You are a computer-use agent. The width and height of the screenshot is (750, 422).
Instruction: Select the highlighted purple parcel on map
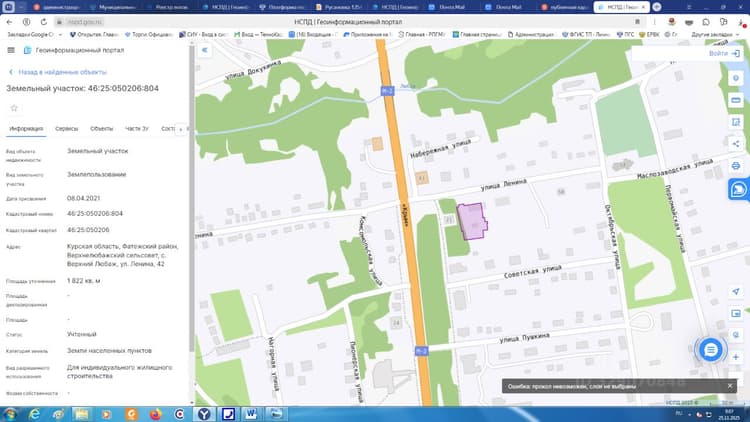pyautogui.click(x=472, y=221)
